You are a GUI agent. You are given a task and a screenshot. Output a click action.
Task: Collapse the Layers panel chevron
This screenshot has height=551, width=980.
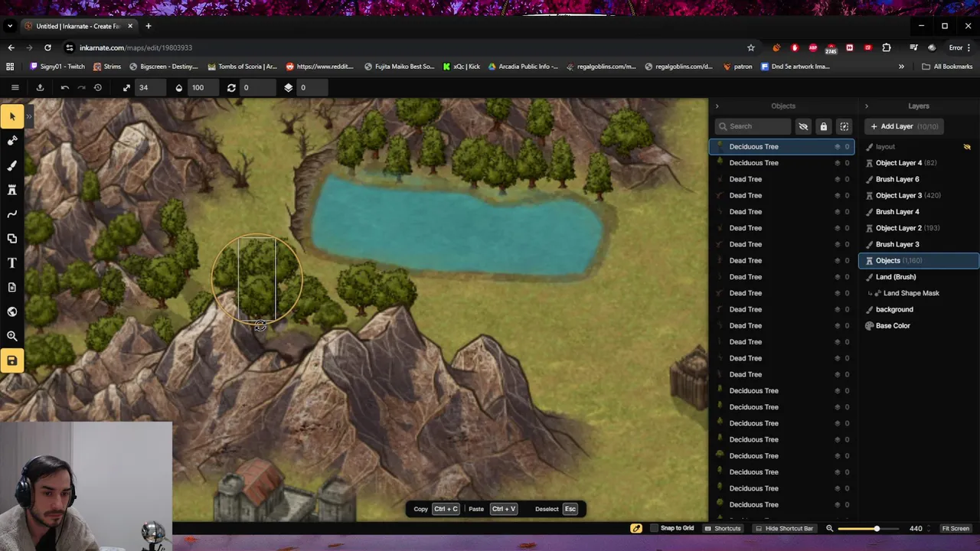(x=867, y=106)
